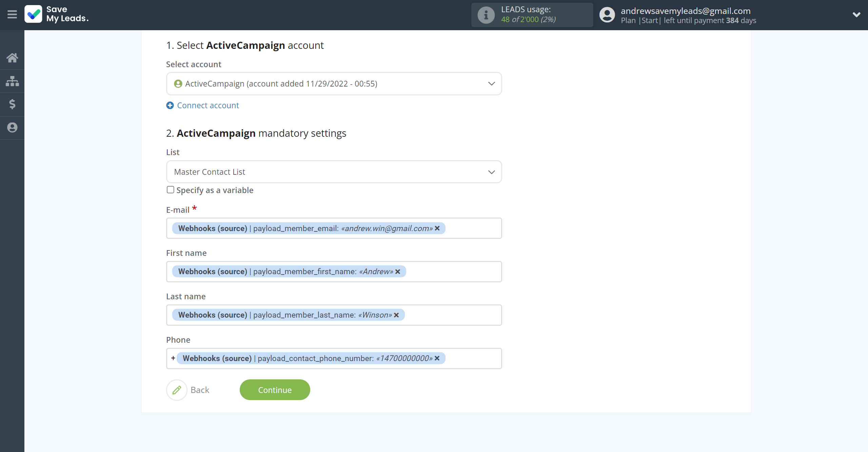Click the Back pencil icon
Image resolution: width=868 pixels, height=452 pixels.
(x=177, y=390)
